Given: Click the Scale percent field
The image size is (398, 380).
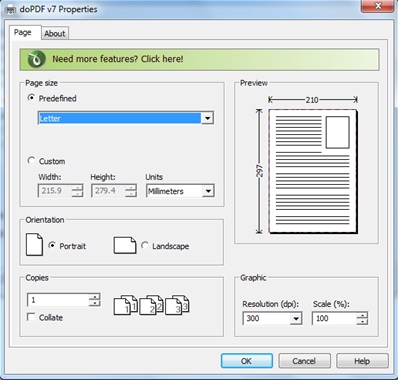Looking at the screenshot, I should click(x=334, y=318).
